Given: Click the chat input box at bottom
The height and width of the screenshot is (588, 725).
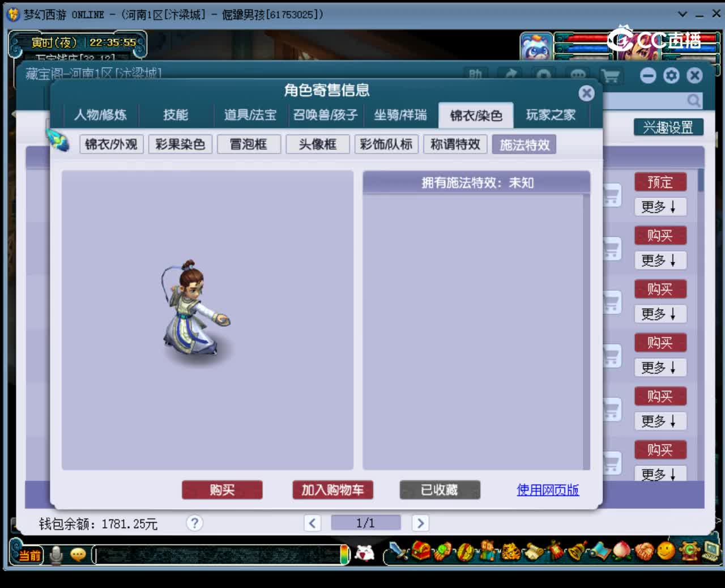Looking at the screenshot, I should pos(217,555).
